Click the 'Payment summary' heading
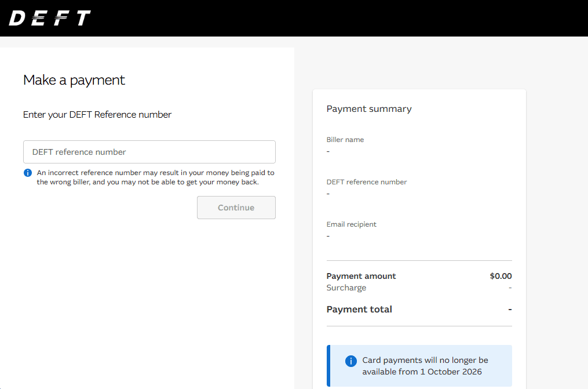The image size is (588, 389). point(369,109)
